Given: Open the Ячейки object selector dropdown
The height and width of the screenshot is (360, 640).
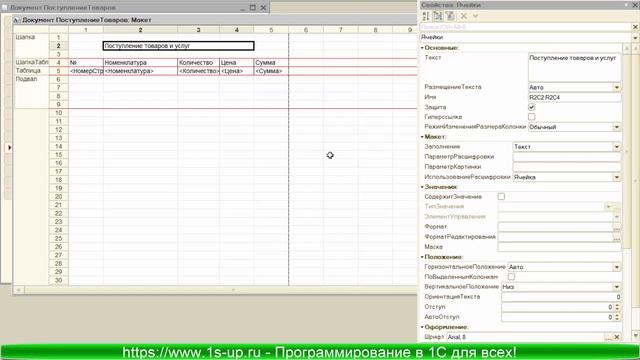Looking at the screenshot, I should pos(635,38).
